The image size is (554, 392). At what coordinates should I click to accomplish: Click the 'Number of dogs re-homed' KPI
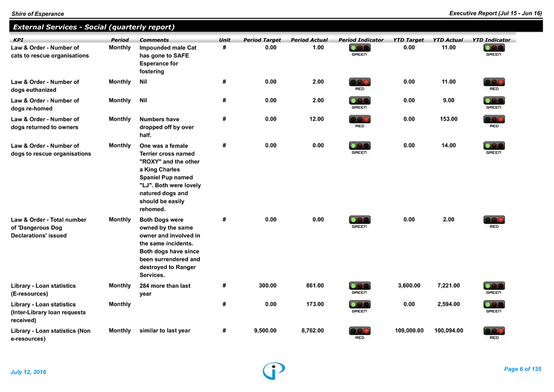45,104
